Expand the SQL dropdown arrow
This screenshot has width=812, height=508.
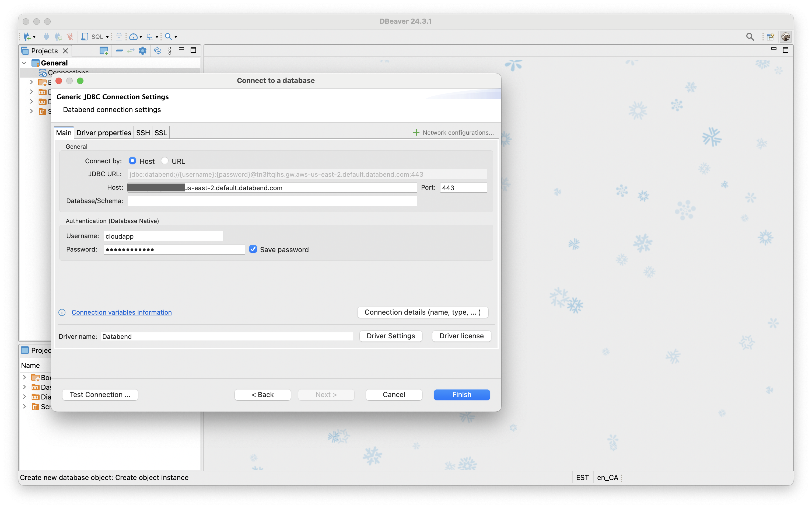(107, 37)
